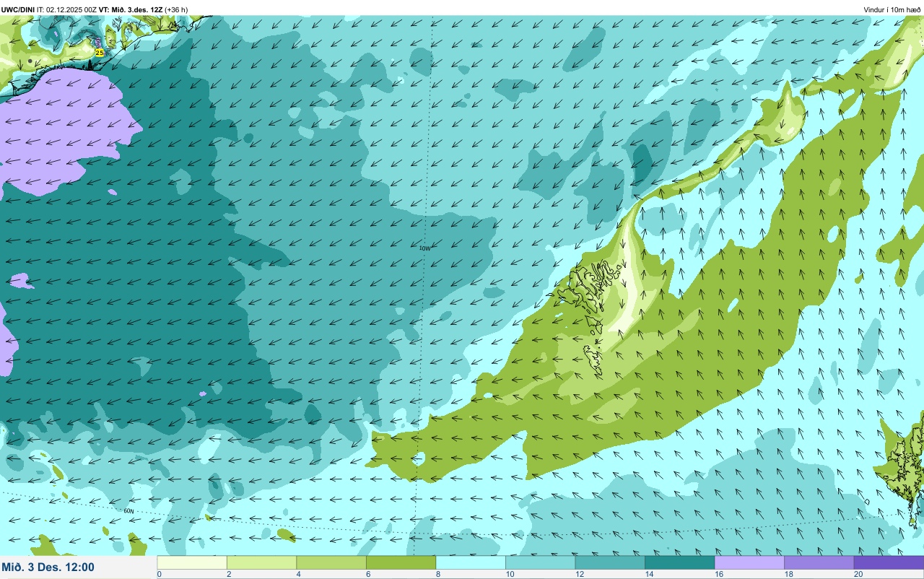Click legend value "0"
The height and width of the screenshot is (579, 924).
pos(159,574)
